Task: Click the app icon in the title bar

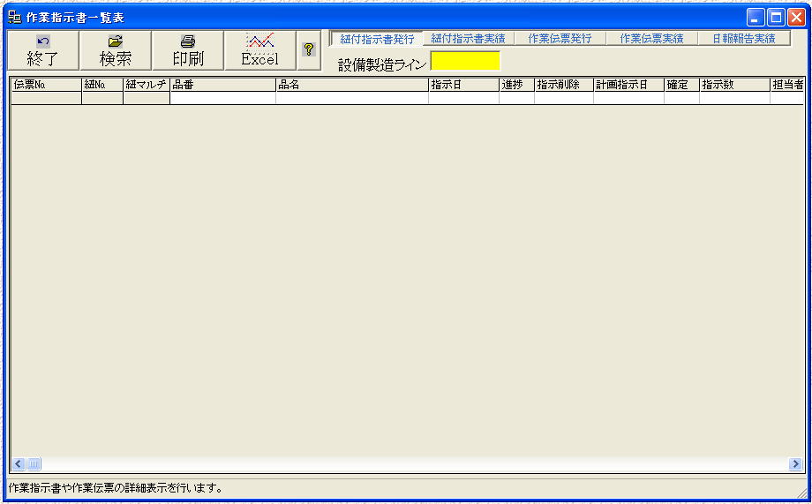Action: [15, 18]
